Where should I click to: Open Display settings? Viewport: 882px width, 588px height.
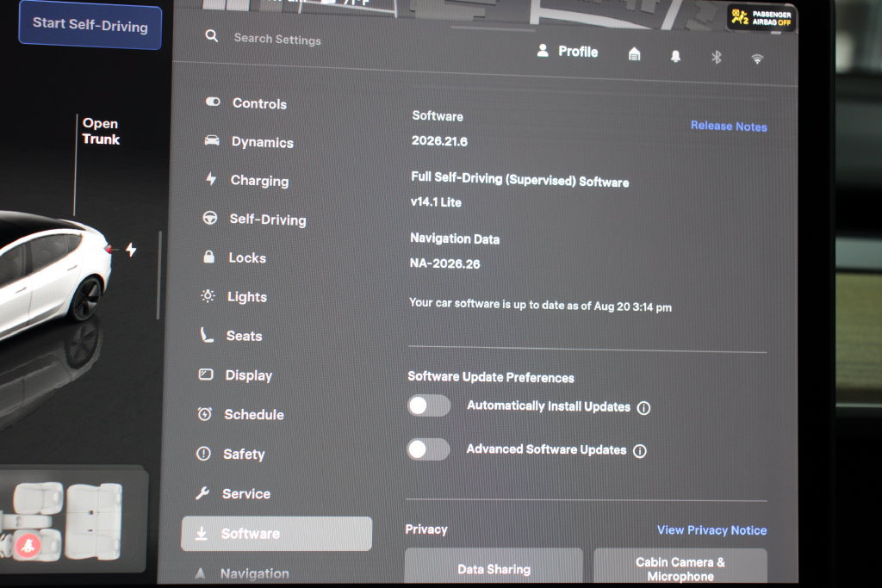(x=235, y=375)
